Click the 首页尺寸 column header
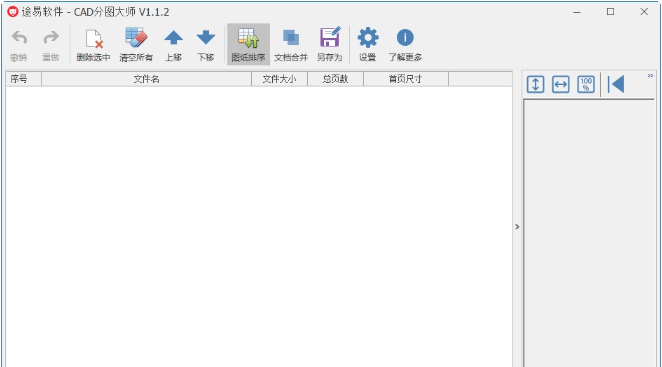This screenshot has height=367, width=662. (406, 79)
